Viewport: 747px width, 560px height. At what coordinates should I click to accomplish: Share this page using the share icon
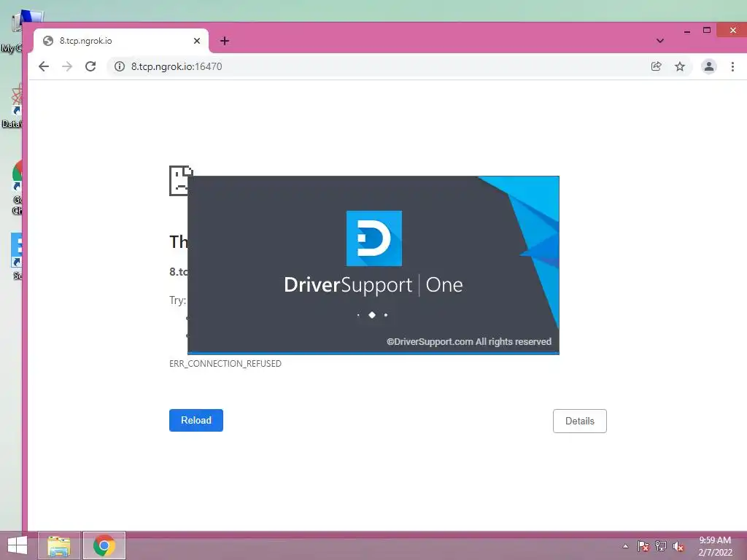pyautogui.click(x=656, y=66)
